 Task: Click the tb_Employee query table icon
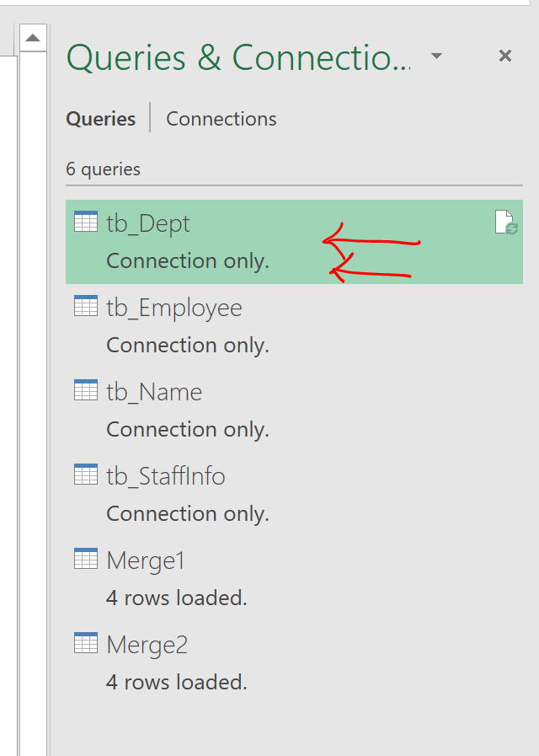[x=86, y=307]
